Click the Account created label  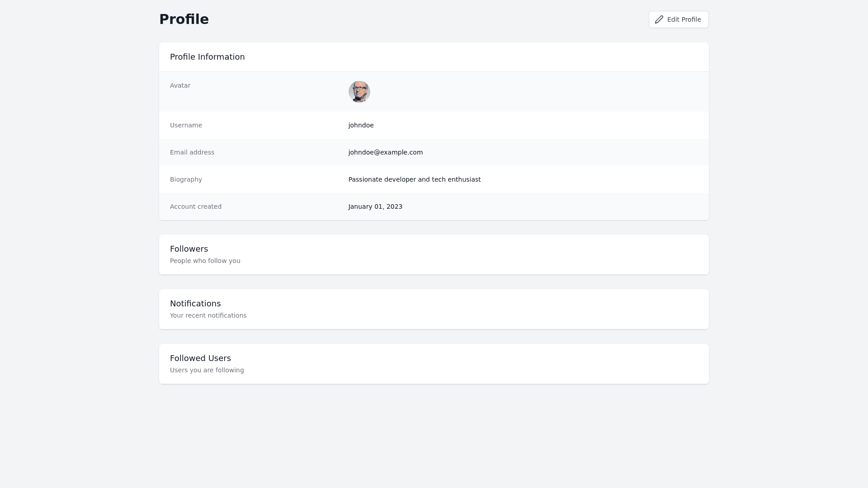click(x=196, y=206)
